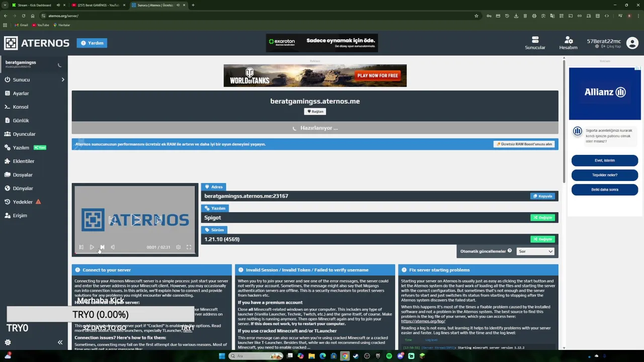The width and height of the screenshot is (644, 362).
Task: Click Ücretsiz RAM Boost'unuzu alın button
Action: 524,144
